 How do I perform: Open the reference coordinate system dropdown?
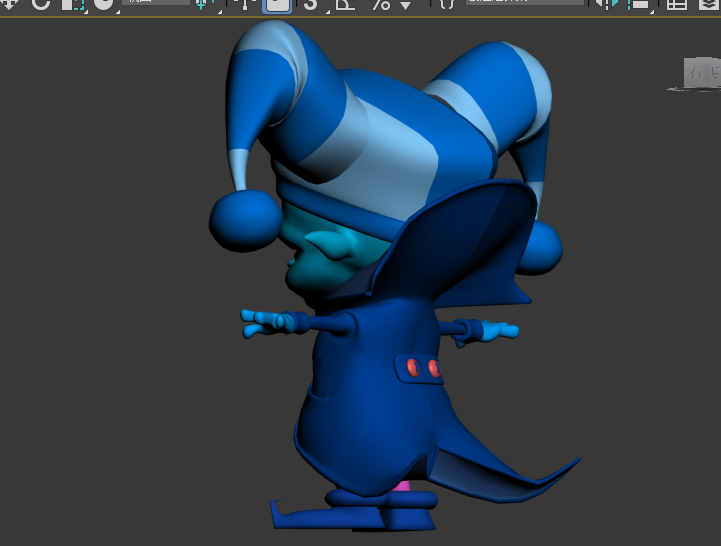pyautogui.click(x=156, y=3)
